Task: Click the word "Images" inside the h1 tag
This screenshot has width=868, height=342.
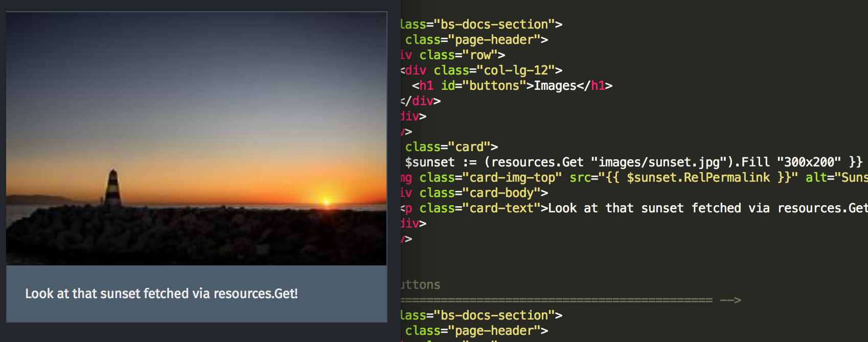Action: (x=555, y=86)
